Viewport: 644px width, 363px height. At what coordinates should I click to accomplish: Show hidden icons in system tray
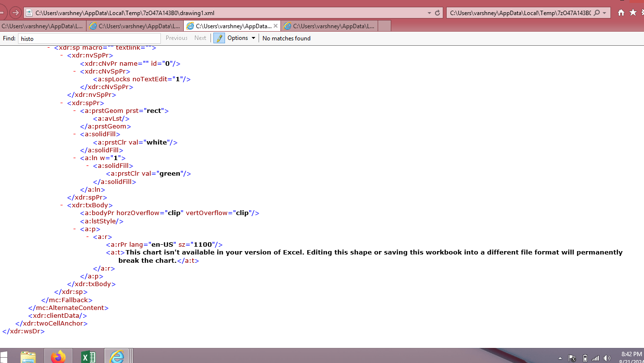click(x=560, y=359)
